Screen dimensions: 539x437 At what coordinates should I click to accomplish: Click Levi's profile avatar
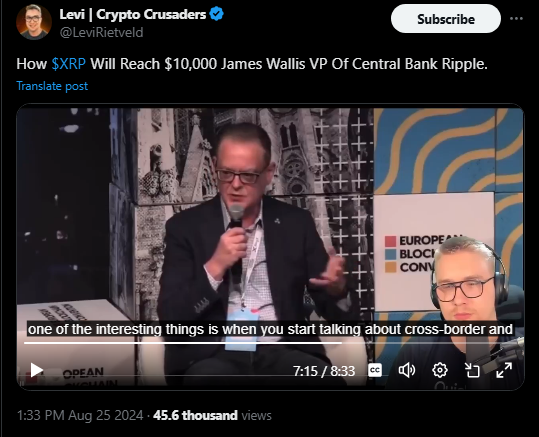[34, 22]
